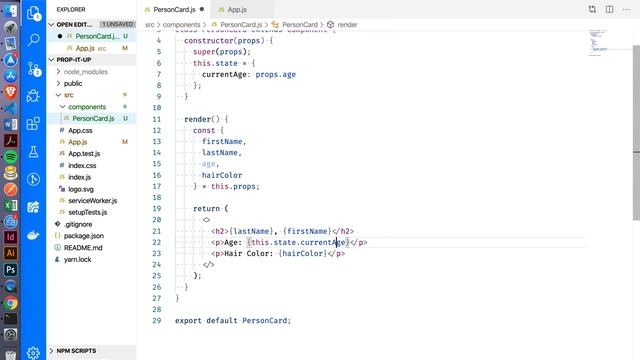This screenshot has height=360, width=640.
Task: Open the Extensions view icon
Action: tap(33, 124)
